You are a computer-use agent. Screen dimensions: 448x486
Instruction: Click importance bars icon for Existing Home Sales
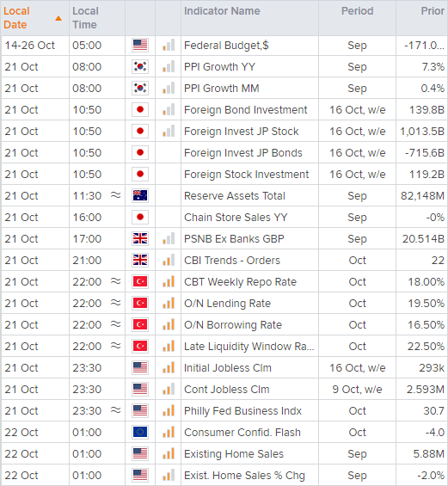pos(169,453)
